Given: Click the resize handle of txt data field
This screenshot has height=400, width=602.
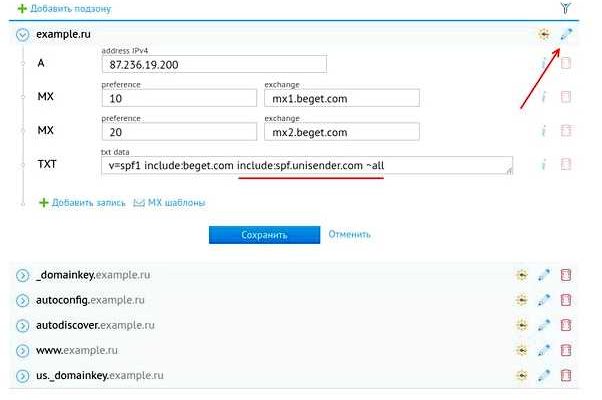Looking at the screenshot, I should (509, 171).
